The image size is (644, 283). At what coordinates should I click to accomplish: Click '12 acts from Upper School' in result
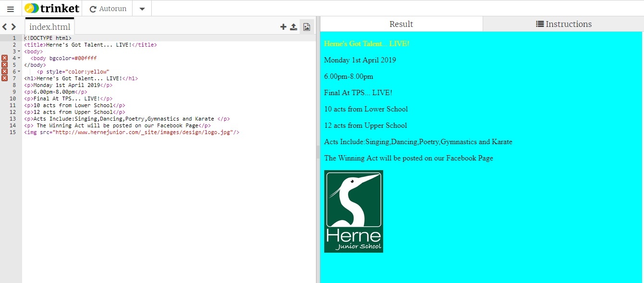coord(365,125)
